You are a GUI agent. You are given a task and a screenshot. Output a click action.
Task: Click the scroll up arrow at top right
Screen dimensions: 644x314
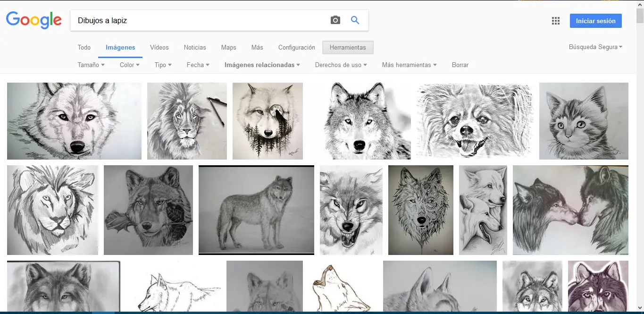(640, 4)
